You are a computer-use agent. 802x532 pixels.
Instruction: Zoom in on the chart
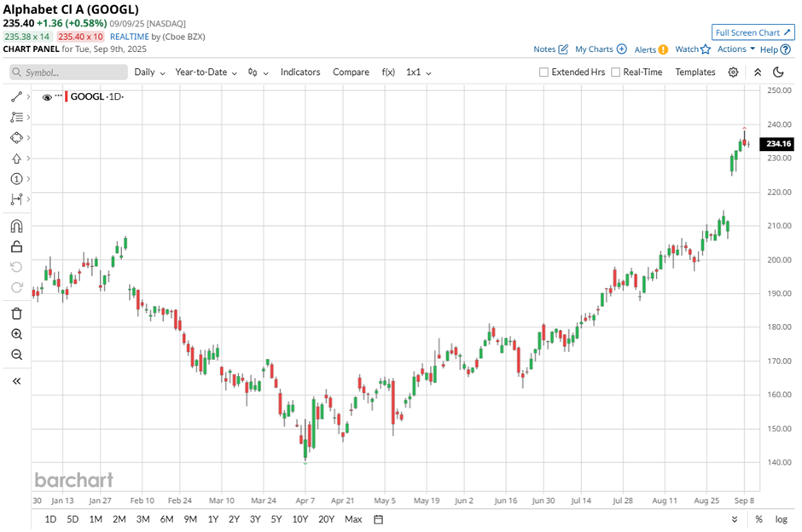(16, 334)
